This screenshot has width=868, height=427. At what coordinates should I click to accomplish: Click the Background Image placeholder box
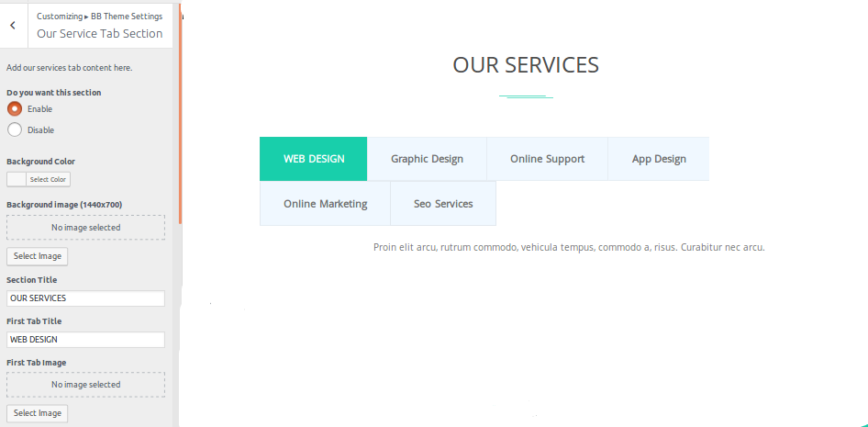tap(85, 227)
